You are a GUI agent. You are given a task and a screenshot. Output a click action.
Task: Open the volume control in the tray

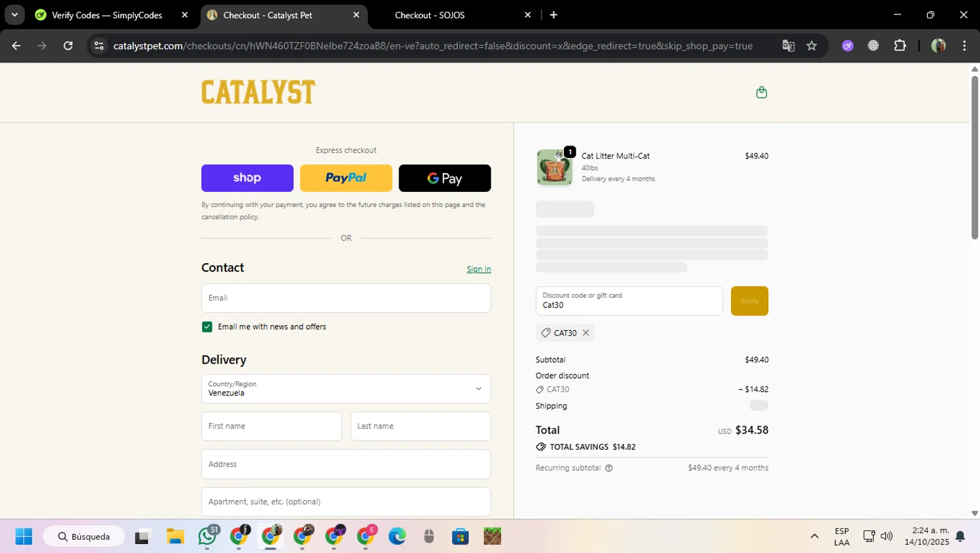pyautogui.click(x=887, y=537)
